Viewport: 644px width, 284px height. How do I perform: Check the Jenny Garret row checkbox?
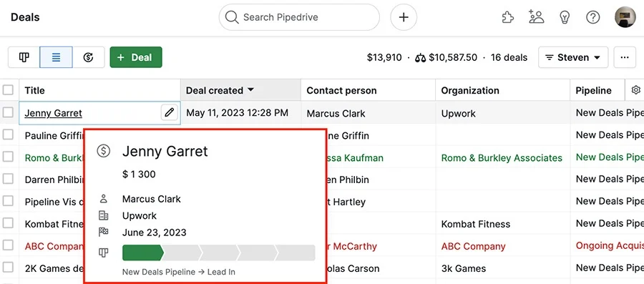[8, 112]
